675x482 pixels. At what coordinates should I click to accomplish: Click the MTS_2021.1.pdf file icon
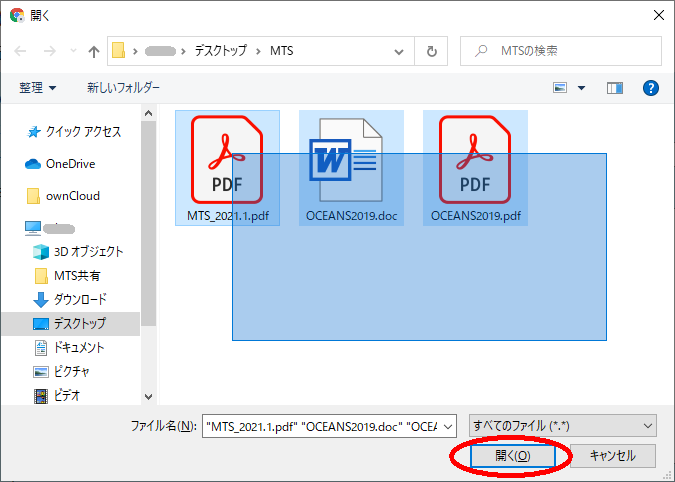(x=227, y=160)
